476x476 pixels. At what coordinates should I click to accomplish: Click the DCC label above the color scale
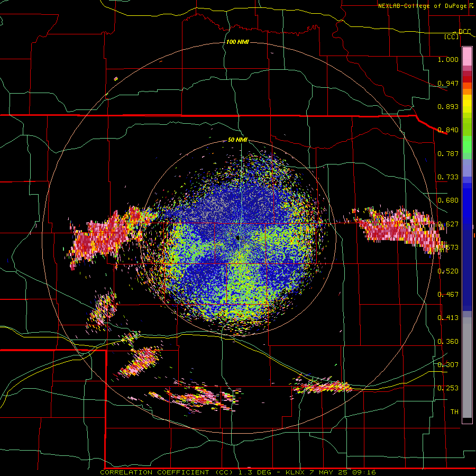coord(465,31)
